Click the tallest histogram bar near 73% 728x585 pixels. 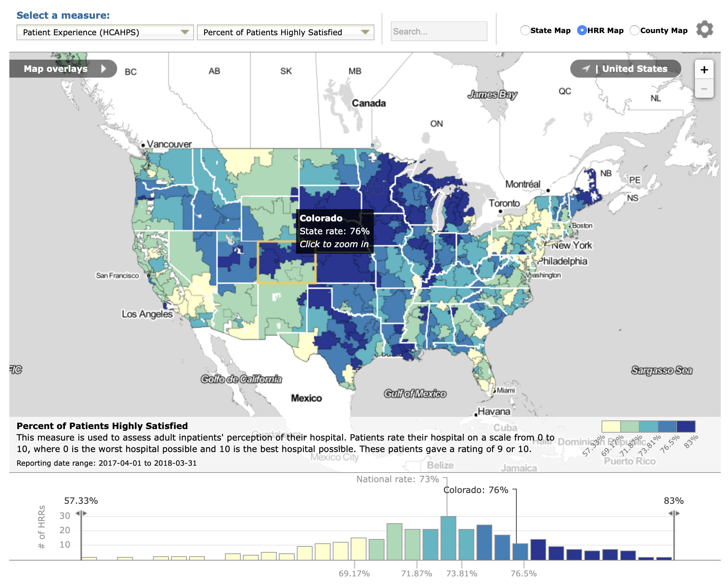448,538
